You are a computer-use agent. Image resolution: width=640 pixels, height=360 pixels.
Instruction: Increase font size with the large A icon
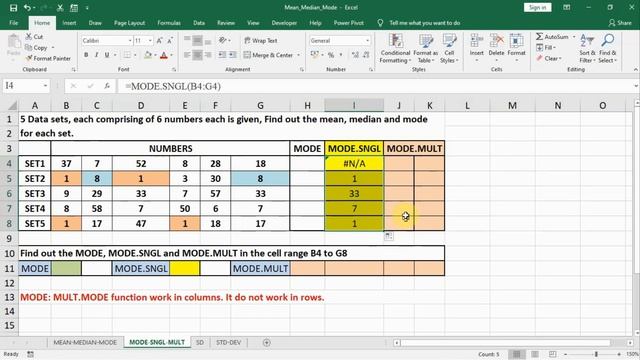(160, 40)
